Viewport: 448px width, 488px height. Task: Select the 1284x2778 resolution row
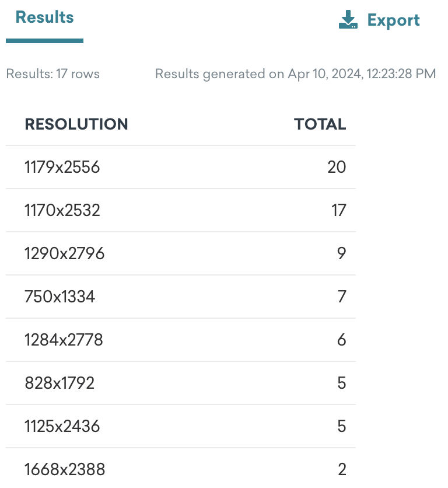coord(181,340)
